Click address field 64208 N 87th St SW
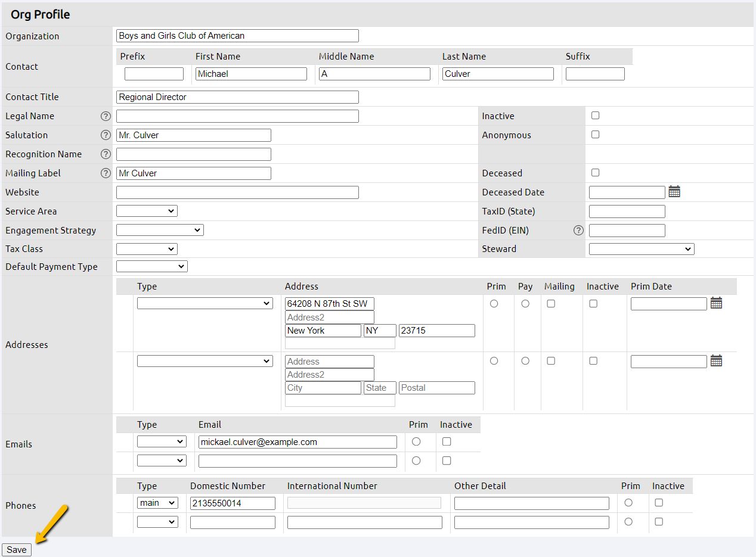This screenshot has width=756, height=557. [x=330, y=304]
